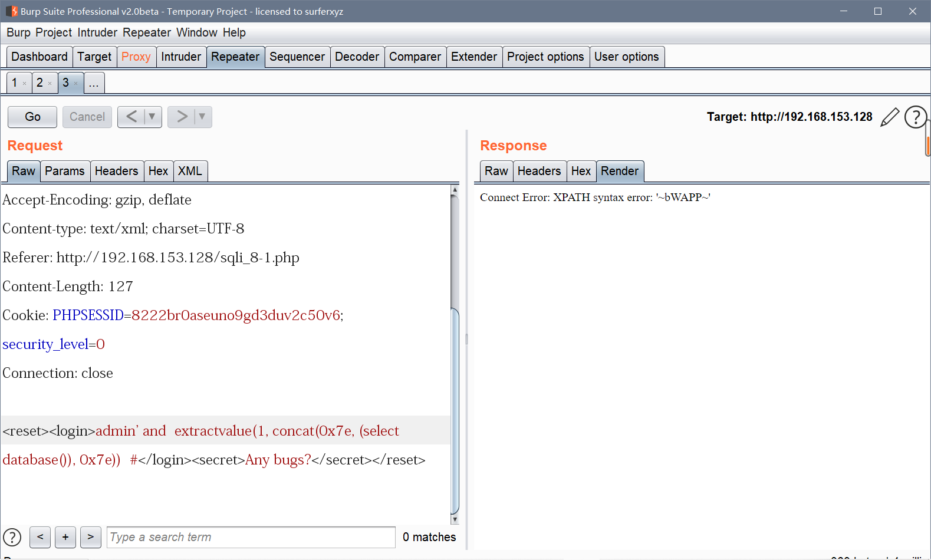Open the Intruder menu in menu bar
Screen dimensions: 931x560
(x=97, y=32)
